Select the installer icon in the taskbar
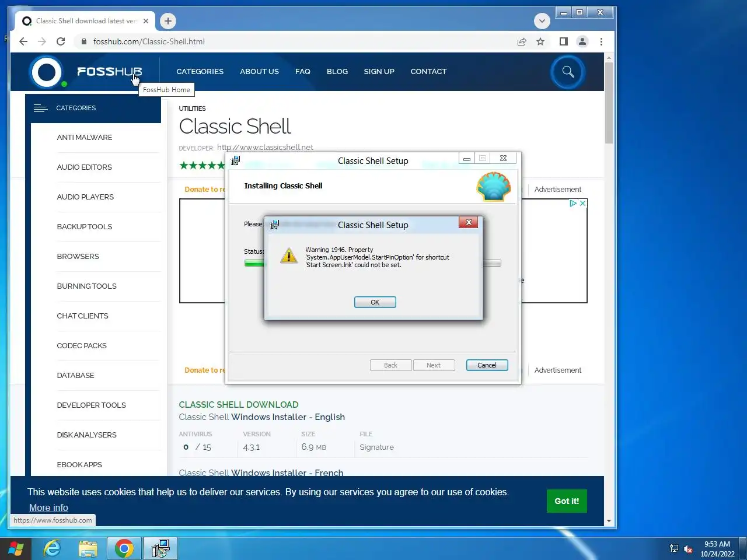Viewport: 747px width, 560px height. click(160, 548)
